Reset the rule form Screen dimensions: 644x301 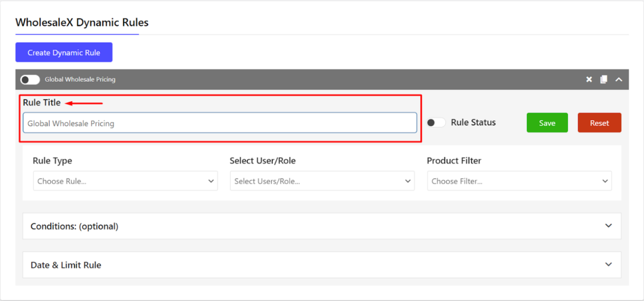tap(599, 123)
